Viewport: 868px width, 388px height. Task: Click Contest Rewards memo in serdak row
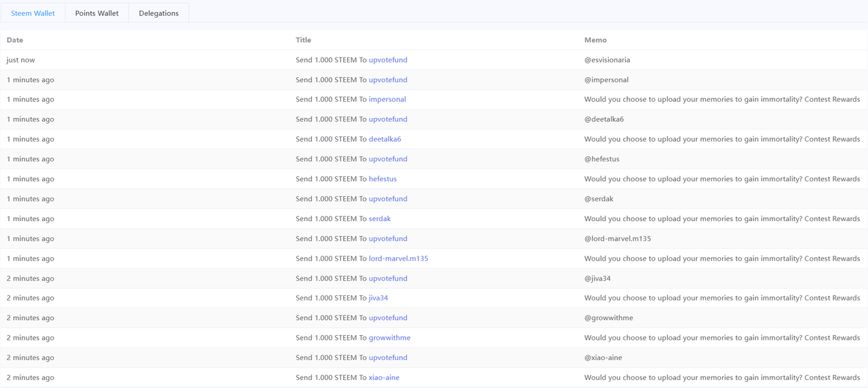(x=722, y=218)
